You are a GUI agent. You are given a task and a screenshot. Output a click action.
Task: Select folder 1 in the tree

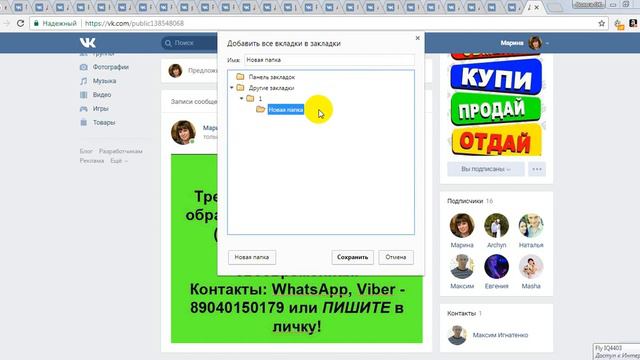(254, 98)
